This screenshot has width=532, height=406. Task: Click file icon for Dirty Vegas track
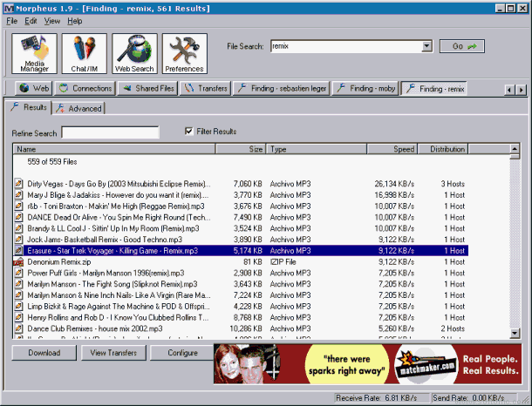tap(18, 184)
